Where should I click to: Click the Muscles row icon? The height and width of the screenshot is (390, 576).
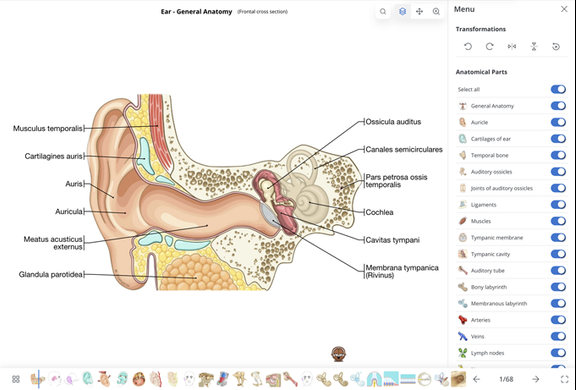[x=462, y=221]
